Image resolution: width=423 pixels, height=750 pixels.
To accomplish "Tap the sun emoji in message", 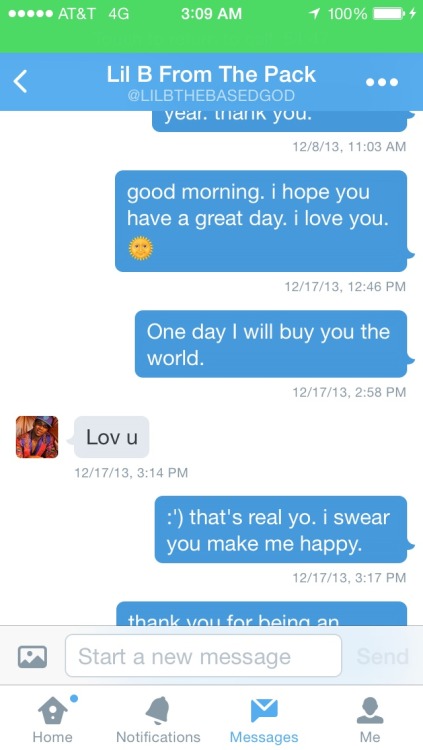I will pos(141,248).
